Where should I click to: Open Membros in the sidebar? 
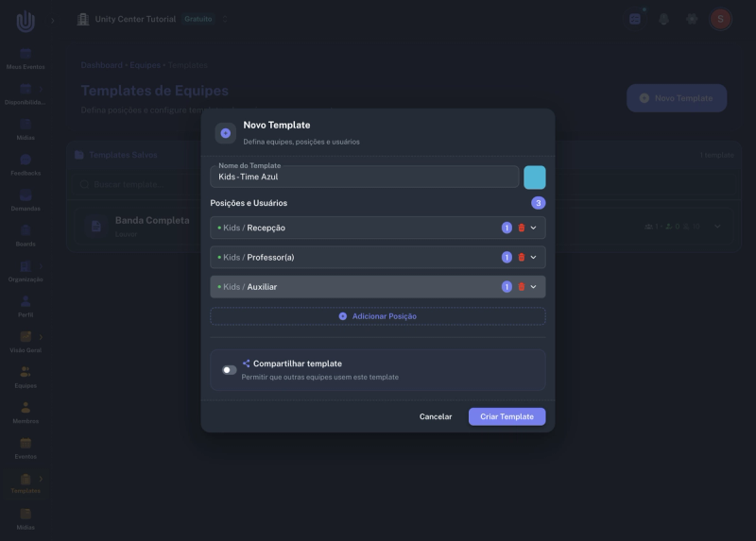(26, 413)
